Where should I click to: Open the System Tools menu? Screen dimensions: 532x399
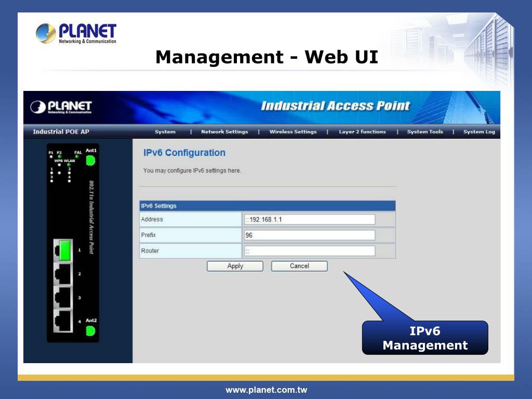pos(425,131)
